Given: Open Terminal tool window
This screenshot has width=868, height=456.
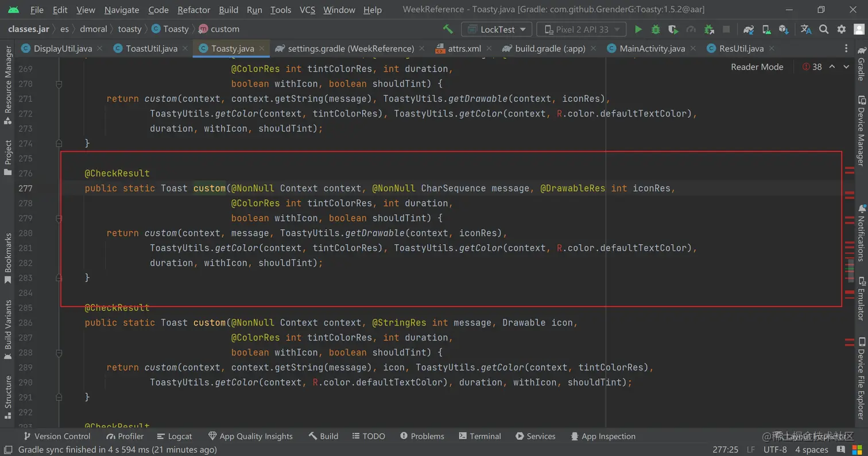Looking at the screenshot, I should [x=479, y=436].
